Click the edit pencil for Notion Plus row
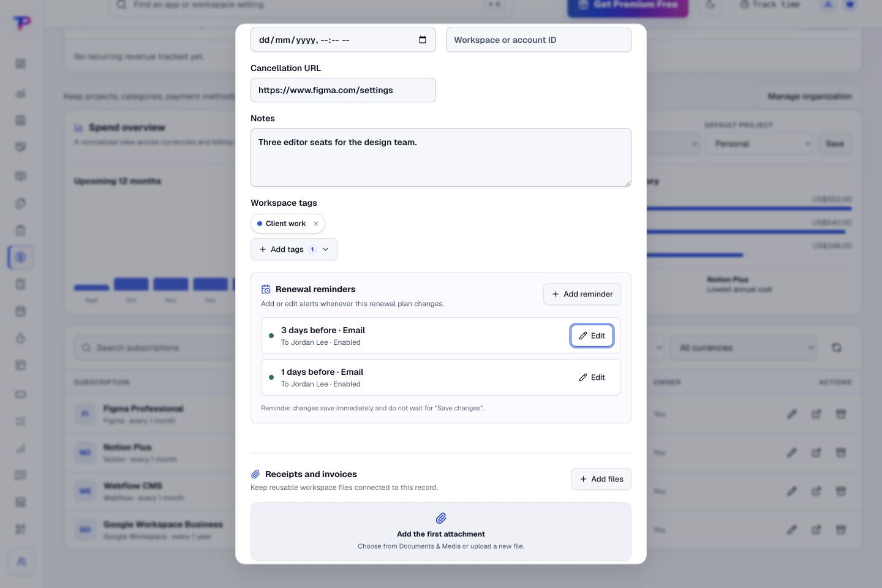 coord(792,453)
